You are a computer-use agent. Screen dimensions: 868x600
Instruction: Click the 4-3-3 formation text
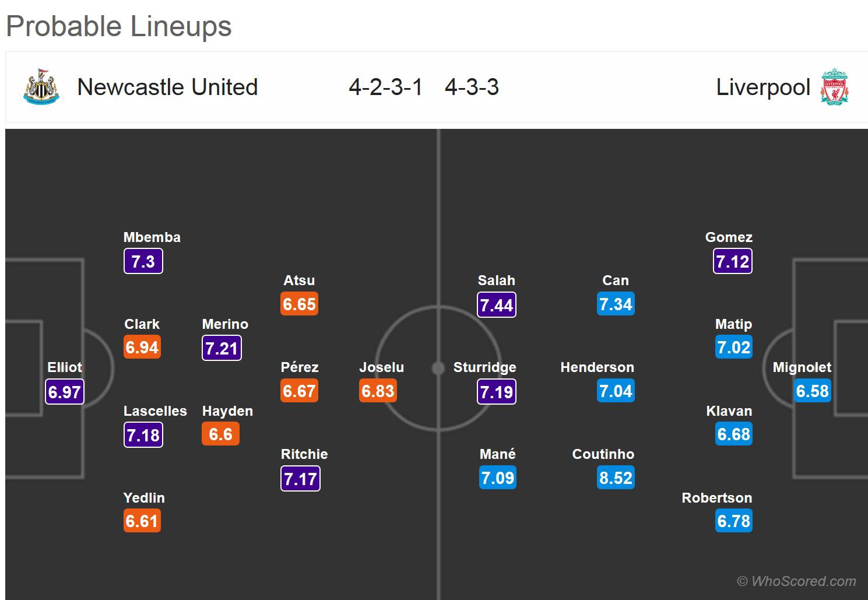click(x=472, y=87)
